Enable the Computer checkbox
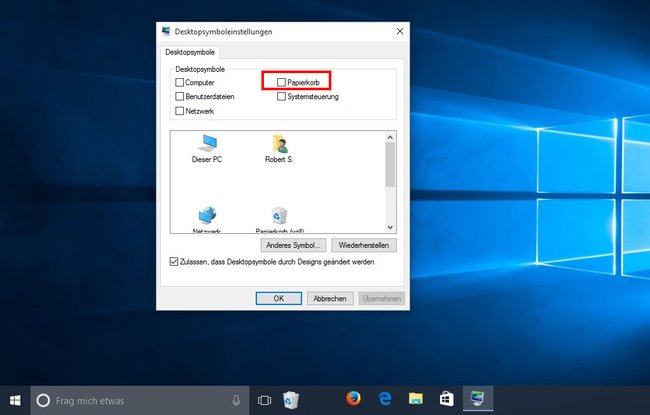Image resolution: width=650 pixels, height=415 pixels. 179,83
